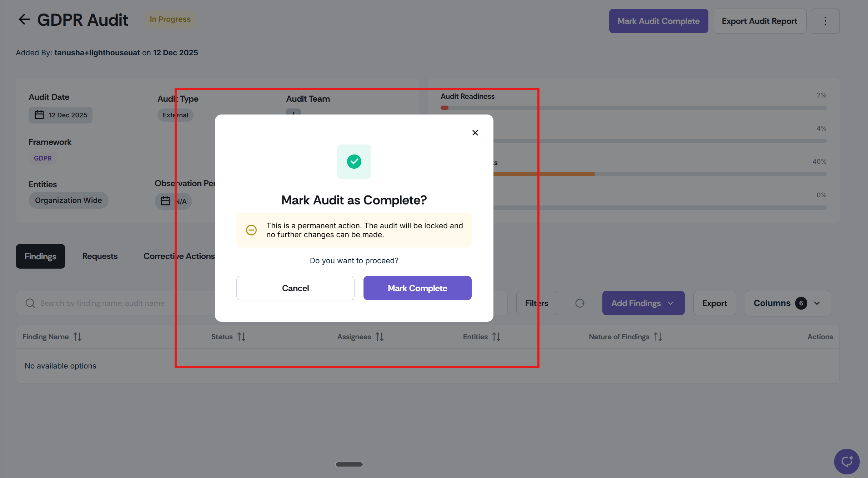
Task: Sort the Assignees column
Action: [x=379, y=337]
